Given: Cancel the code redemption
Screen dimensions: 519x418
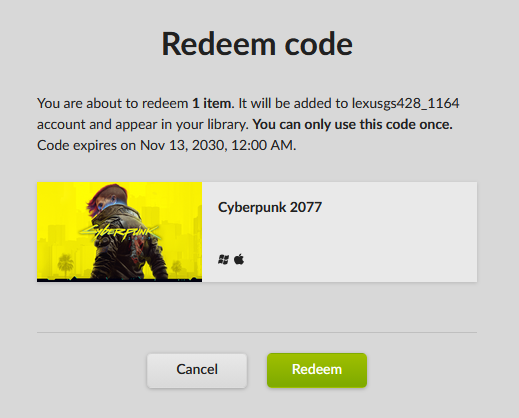Looking at the screenshot, I should pyautogui.click(x=197, y=370).
